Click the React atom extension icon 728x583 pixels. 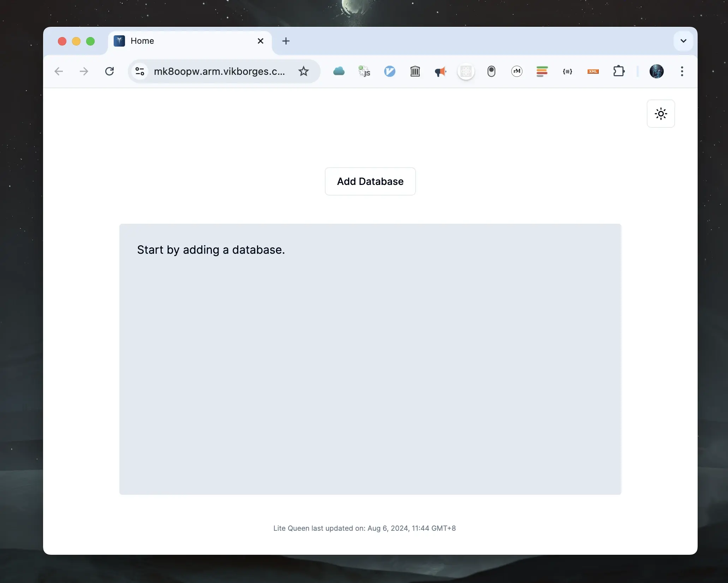[466, 72]
